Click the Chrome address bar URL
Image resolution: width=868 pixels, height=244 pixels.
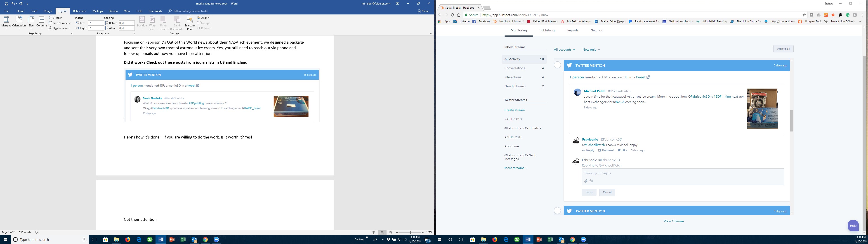pos(515,15)
